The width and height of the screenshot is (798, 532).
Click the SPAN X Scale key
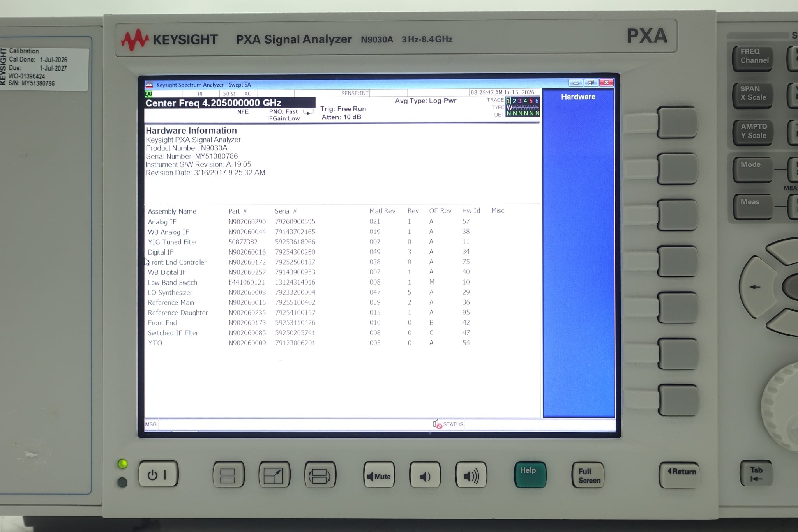pyautogui.click(x=752, y=95)
